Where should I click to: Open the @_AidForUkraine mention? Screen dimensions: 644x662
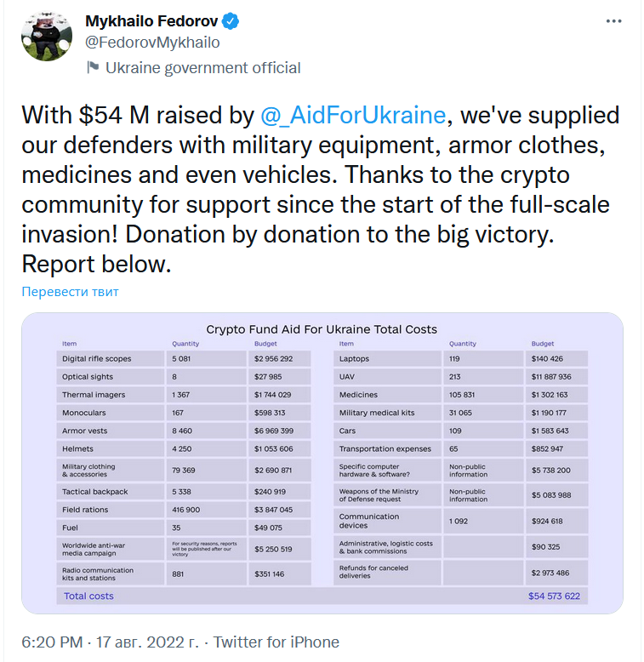click(x=352, y=115)
